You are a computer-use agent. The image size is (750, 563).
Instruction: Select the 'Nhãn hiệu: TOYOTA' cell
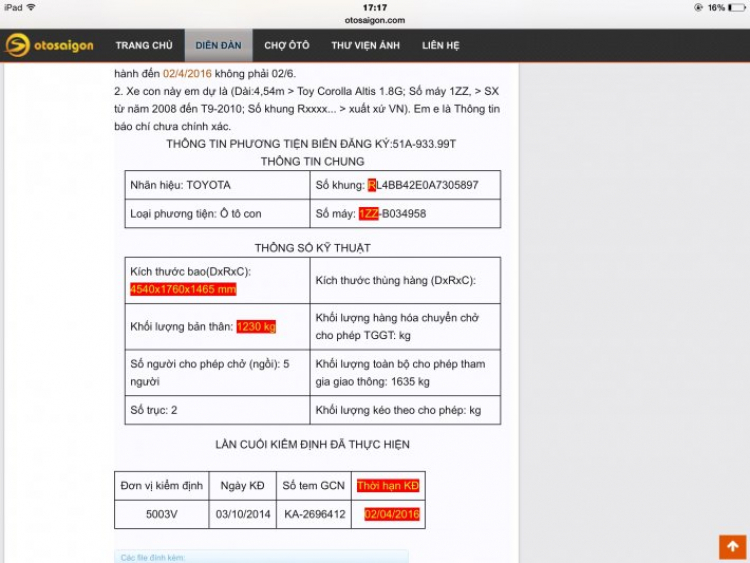(218, 185)
